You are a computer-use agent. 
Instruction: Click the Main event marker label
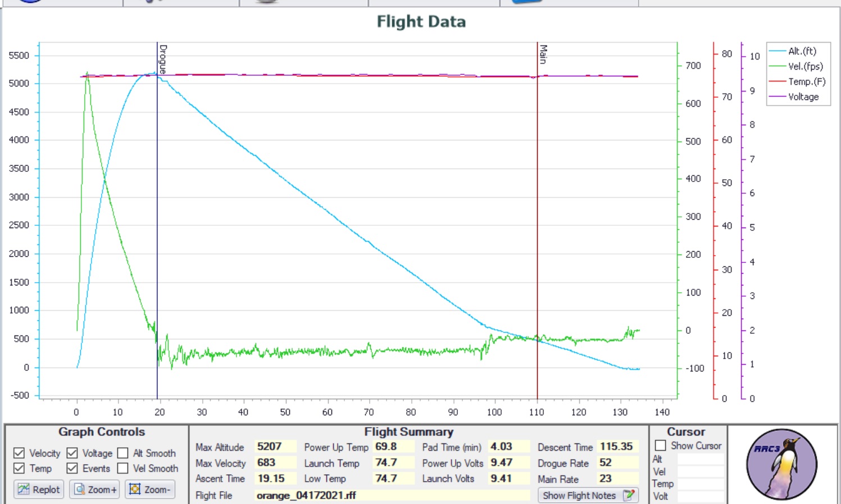tap(543, 55)
